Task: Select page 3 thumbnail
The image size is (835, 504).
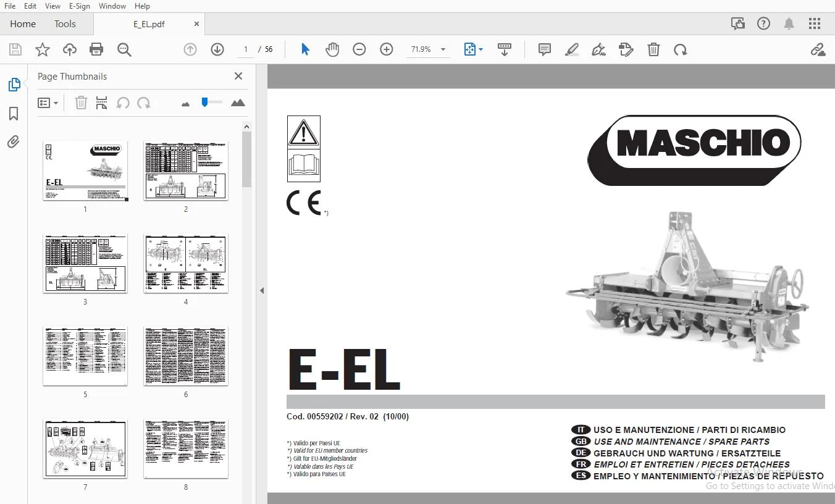Action: point(85,263)
